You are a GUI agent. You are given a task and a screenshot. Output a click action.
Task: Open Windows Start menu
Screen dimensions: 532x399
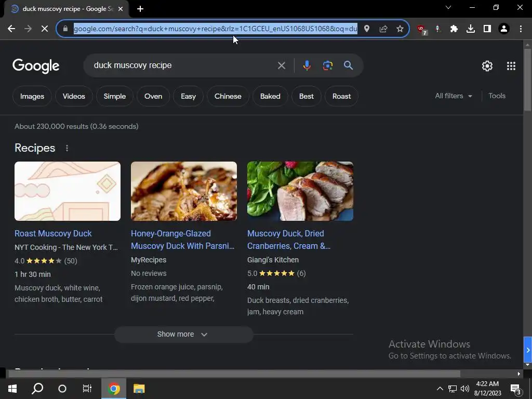coord(12,389)
